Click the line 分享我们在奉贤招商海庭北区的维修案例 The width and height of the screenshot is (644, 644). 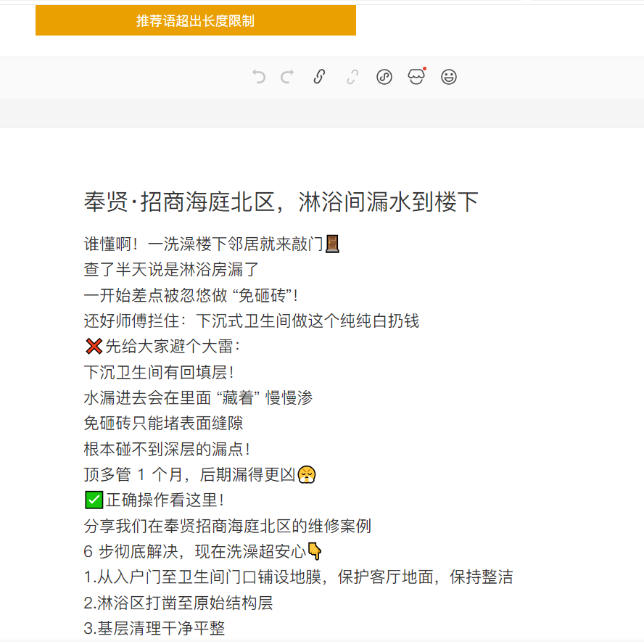(x=228, y=526)
